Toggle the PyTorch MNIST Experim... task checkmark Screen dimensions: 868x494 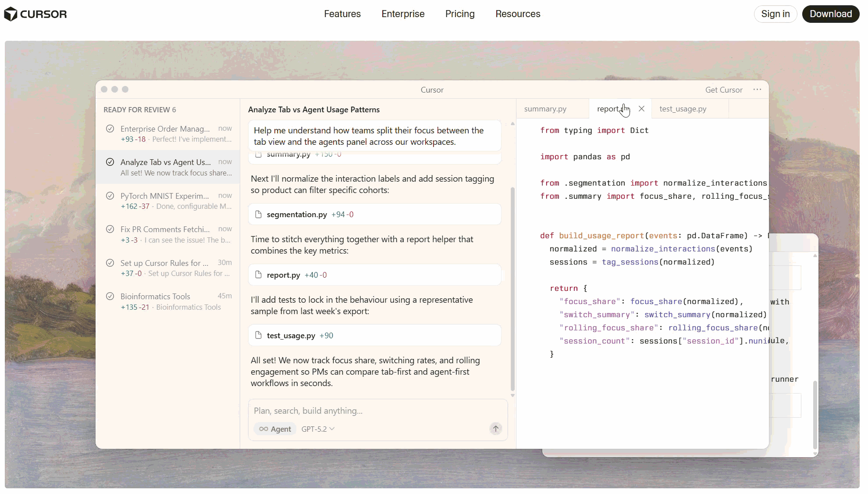[x=110, y=196]
